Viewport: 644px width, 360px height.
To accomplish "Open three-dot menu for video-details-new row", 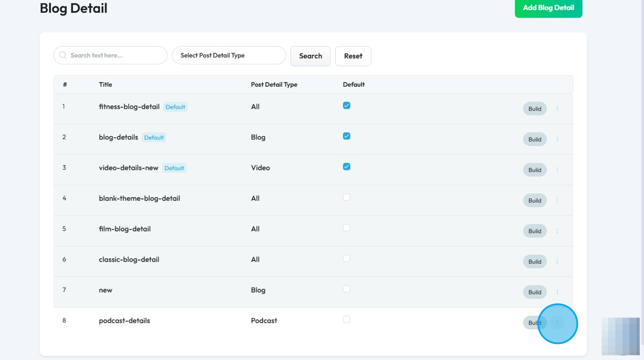I will click(x=557, y=170).
